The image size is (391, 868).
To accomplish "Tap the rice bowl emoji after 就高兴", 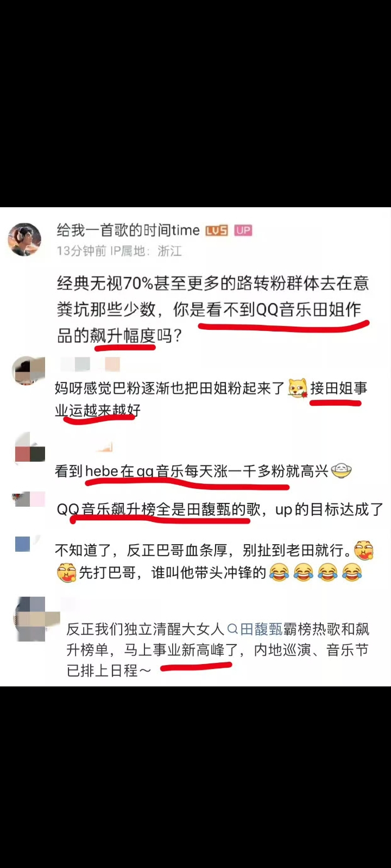I will (342, 470).
